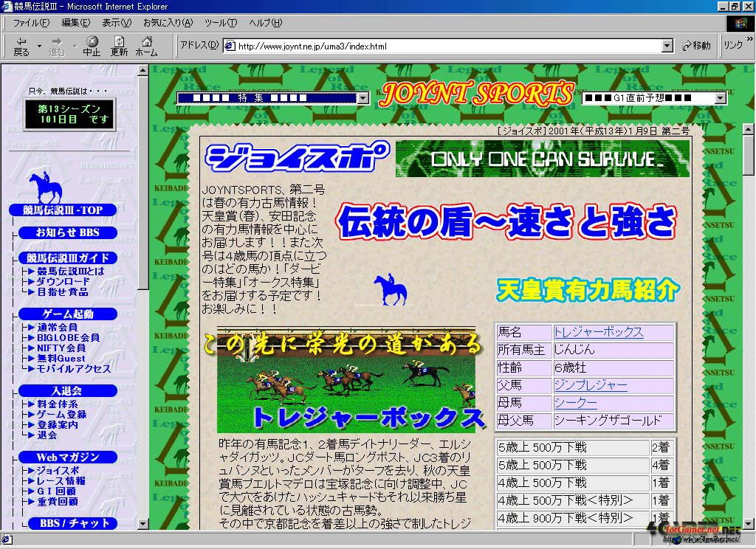The image size is (756, 549).
Task: Click the 競馬伝説IIIガイド sidebar button
Action: coord(67,258)
